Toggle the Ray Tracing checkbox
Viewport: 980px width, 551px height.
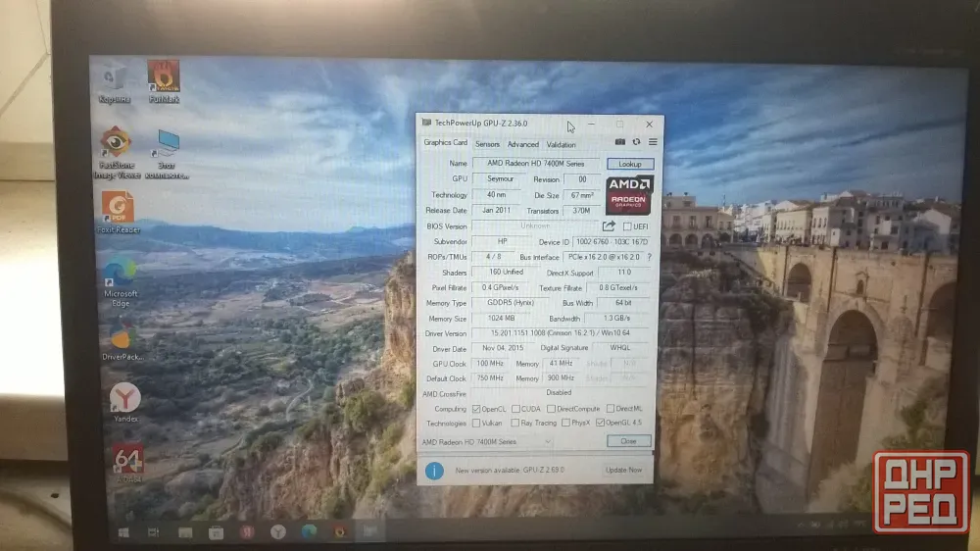pos(515,423)
